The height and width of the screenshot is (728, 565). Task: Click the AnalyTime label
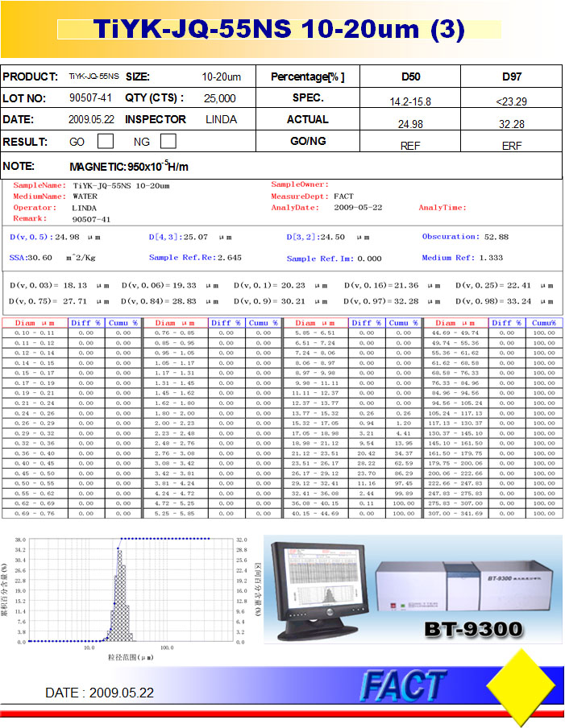tap(442, 208)
